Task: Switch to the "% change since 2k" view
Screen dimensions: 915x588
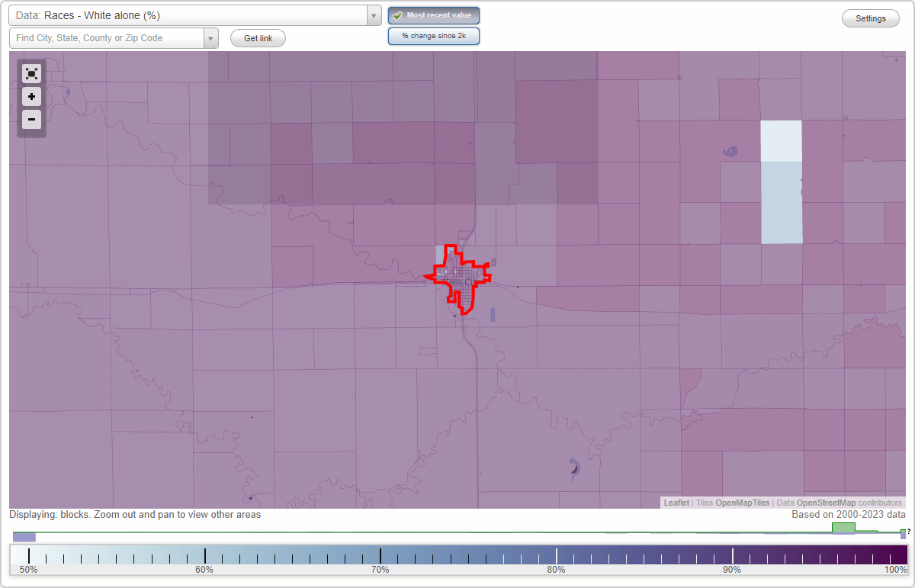Action: 434,35
